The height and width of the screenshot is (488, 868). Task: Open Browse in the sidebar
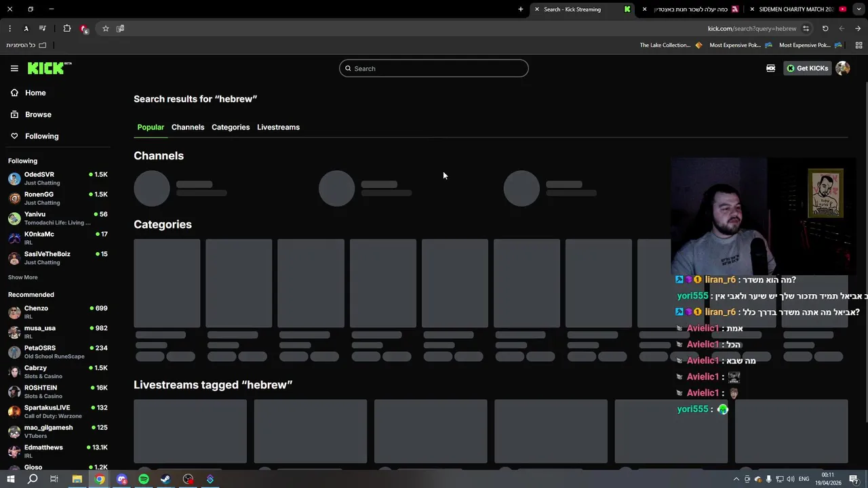[38, 115]
